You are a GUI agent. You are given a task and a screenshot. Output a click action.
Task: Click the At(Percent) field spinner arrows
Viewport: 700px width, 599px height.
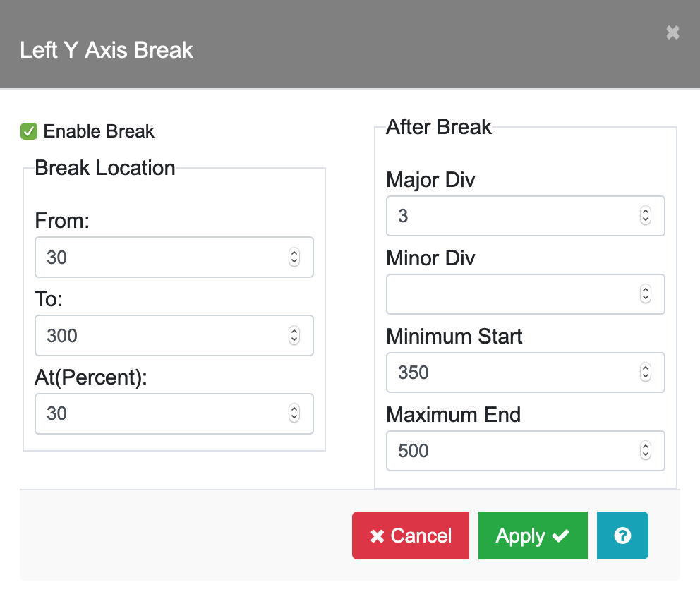coord(294,413)
